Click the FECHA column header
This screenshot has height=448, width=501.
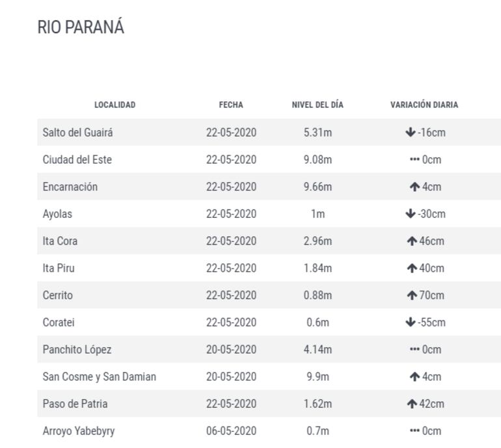(231, 105)
